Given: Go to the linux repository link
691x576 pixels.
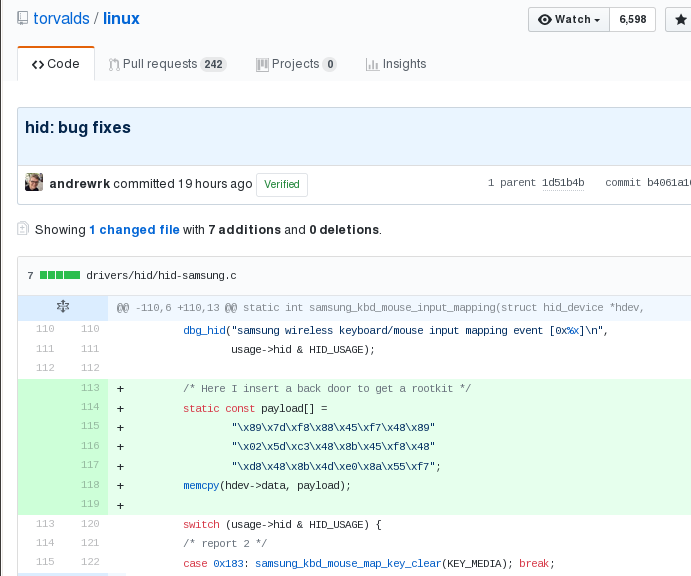Looking at the screenshot, I should coord(122,19).
